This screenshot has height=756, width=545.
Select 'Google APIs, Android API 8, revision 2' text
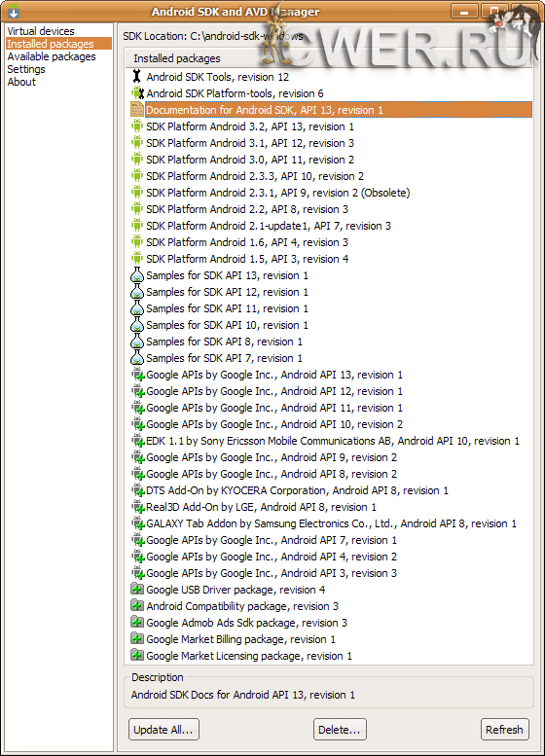[272, 474]
